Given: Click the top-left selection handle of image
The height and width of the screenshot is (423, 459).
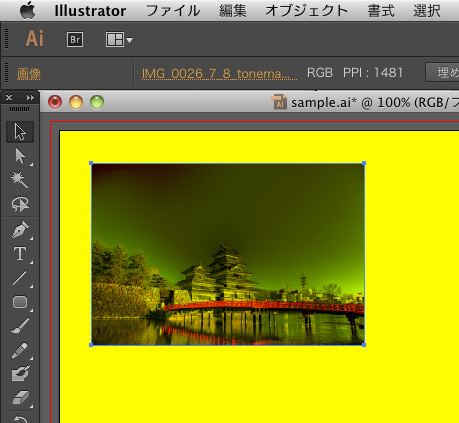Looking at the screenshot, I should pyautogui.click(x=91, y=163).
